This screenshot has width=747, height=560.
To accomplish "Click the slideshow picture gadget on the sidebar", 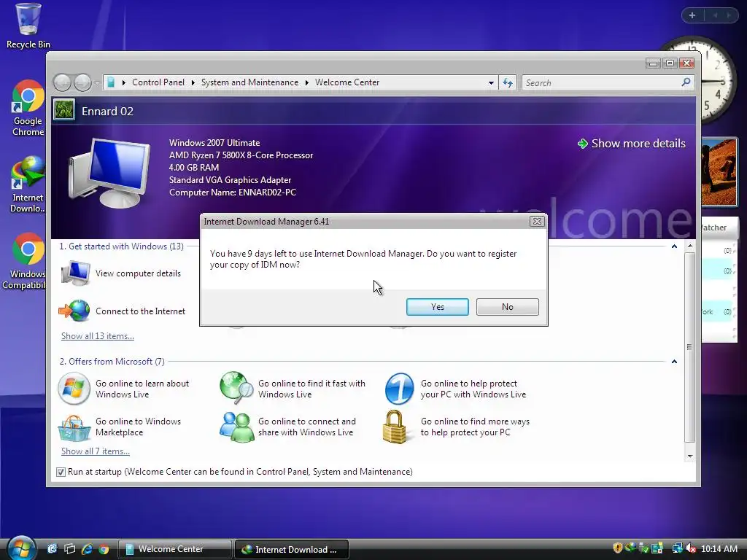I will click(719, 172).
